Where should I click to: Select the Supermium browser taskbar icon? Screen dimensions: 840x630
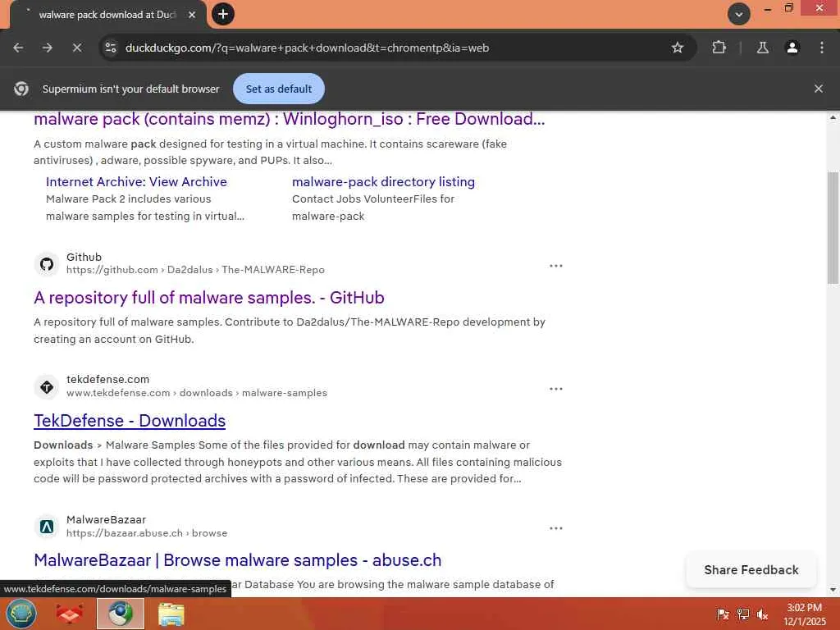pos(121,614)
